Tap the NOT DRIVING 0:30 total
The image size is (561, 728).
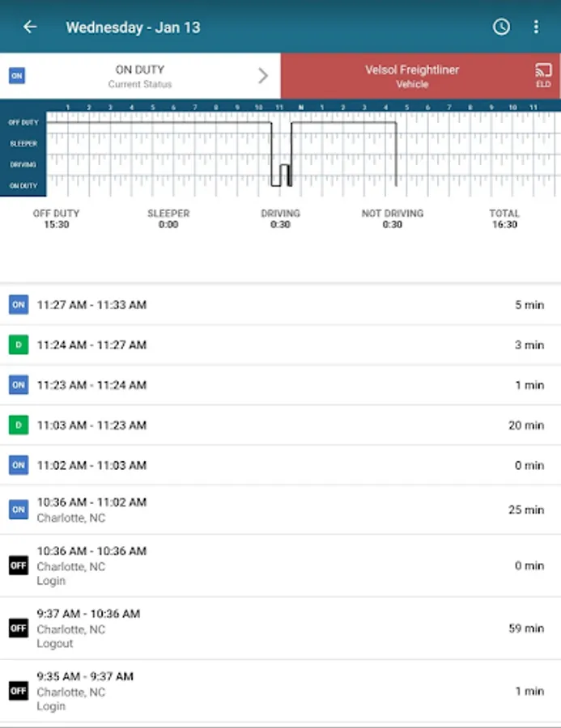point(393,218)
